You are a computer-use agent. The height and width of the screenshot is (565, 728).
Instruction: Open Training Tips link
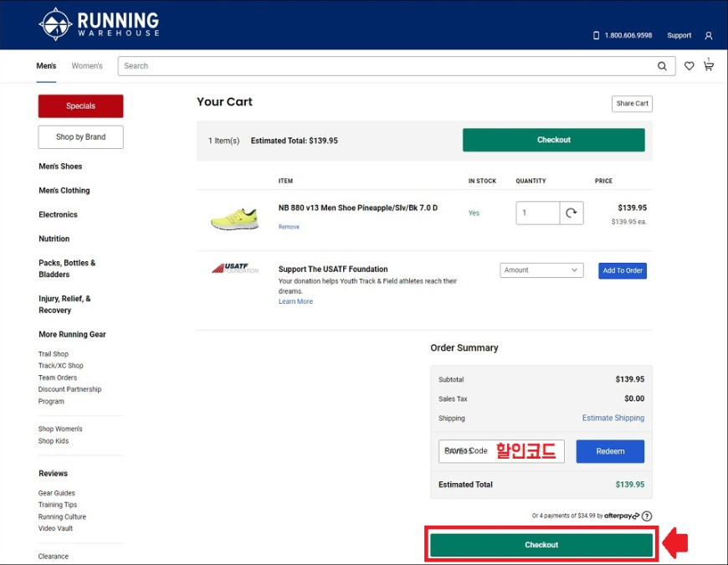tap(58, 505)
